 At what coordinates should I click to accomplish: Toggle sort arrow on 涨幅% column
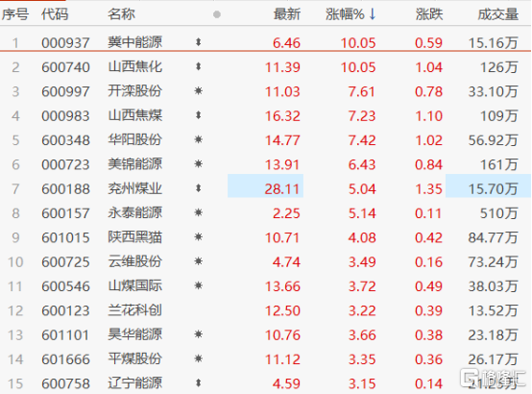[373, 14]
